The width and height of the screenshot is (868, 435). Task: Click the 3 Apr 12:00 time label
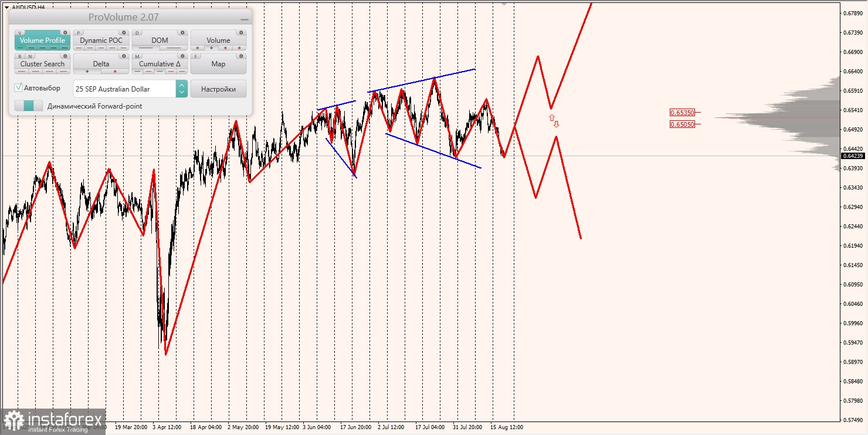[167, 427]
